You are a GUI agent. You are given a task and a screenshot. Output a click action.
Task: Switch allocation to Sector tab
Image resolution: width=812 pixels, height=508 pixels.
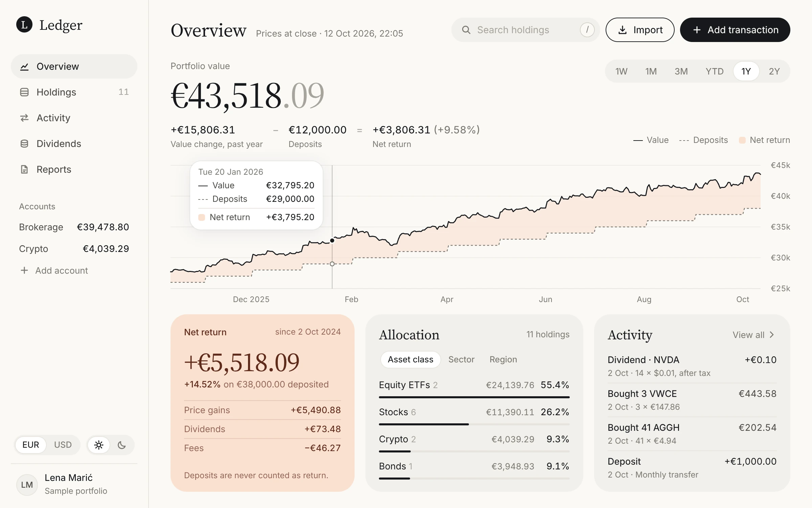click(461, 359)
